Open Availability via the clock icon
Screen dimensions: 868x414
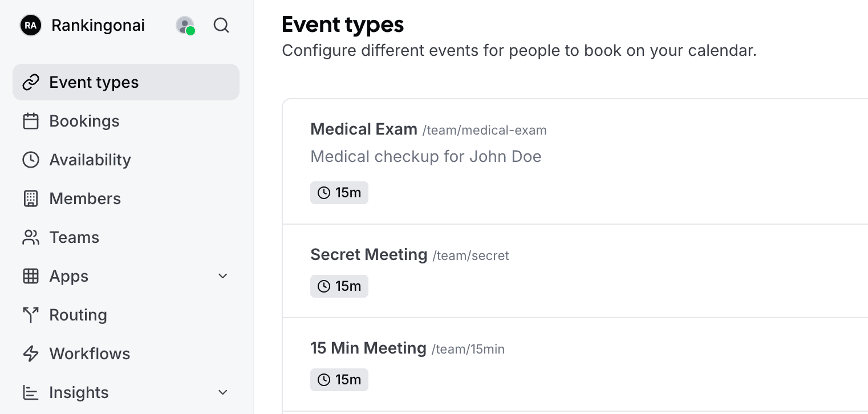coord(31,160)
